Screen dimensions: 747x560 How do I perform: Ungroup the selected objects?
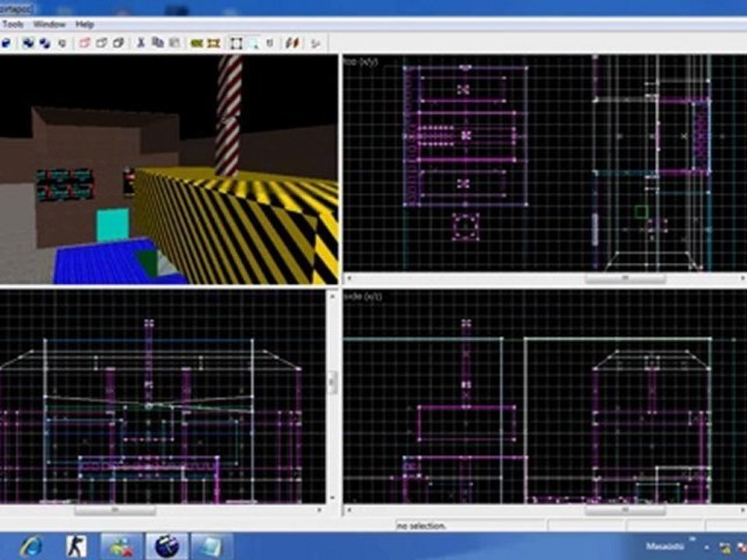coord(45,44)
